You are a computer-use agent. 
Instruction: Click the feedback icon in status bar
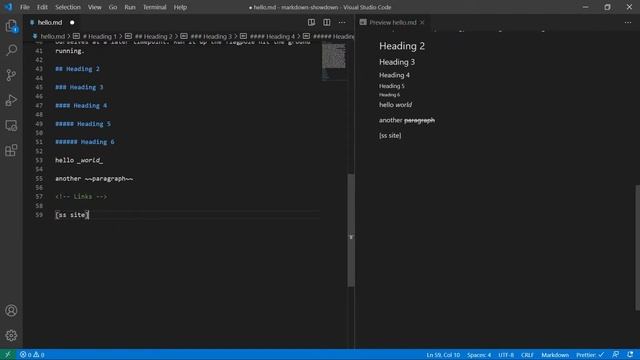point(616,355)
